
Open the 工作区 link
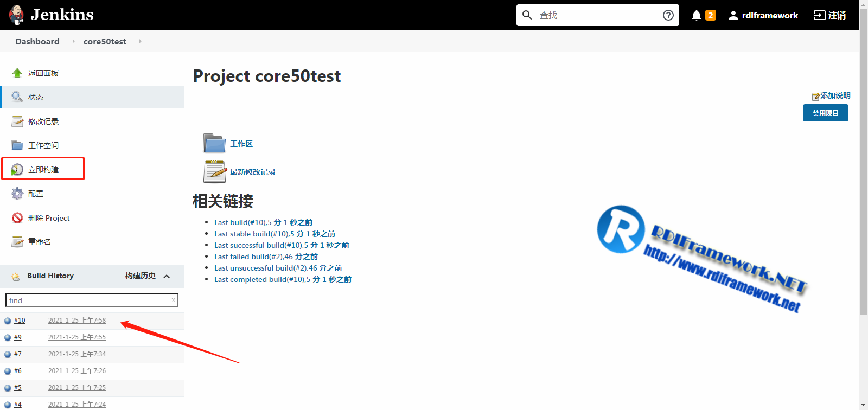point(241,144)
